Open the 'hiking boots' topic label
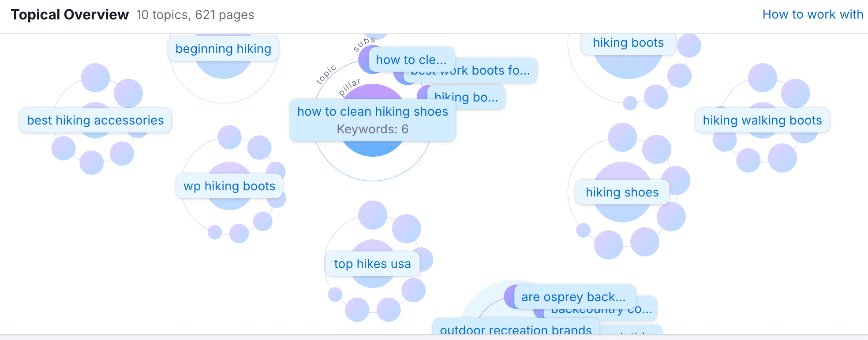This screenshot has width=868, height=340. coord(629,43)
